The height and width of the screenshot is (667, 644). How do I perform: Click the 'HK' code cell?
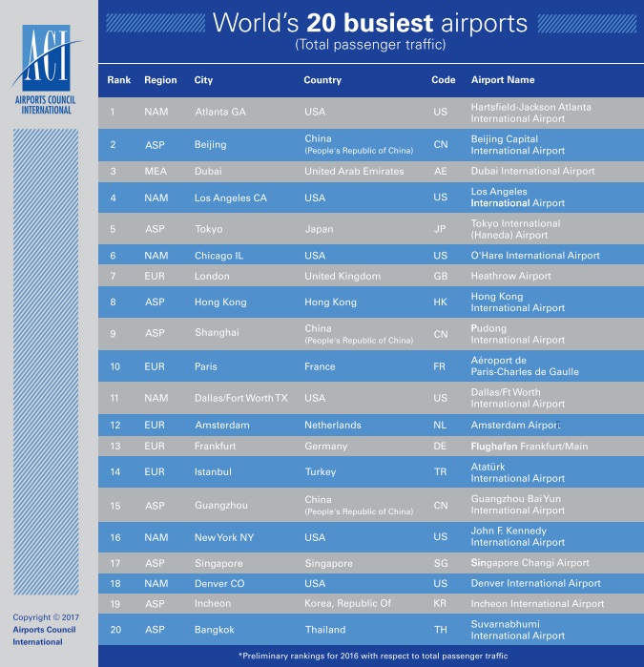[x=440, y=302]
